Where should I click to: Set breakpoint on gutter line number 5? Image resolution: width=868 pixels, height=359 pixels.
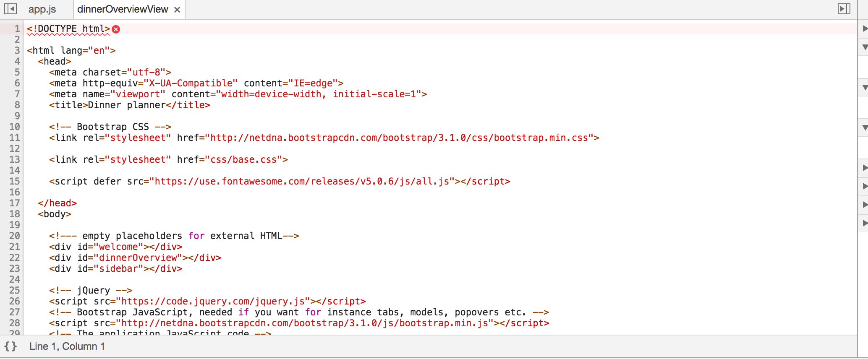pos(17,72)
